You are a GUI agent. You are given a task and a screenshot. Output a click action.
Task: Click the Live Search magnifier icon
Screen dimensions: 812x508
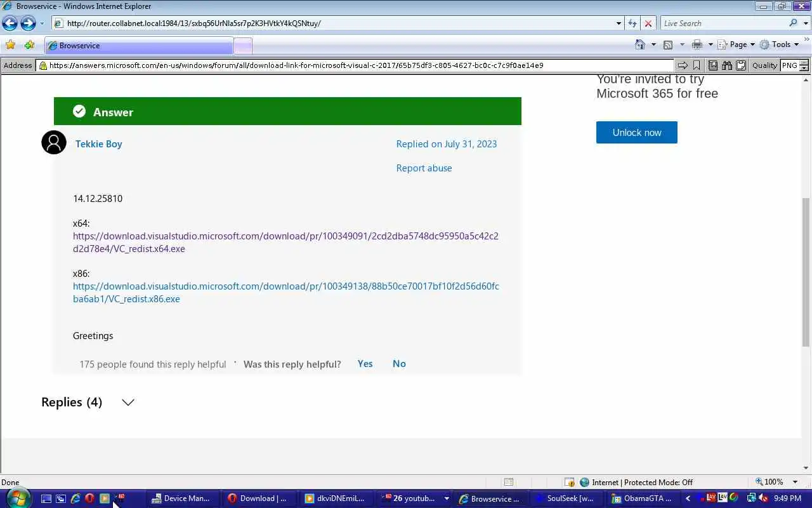(x=793, y=23)
